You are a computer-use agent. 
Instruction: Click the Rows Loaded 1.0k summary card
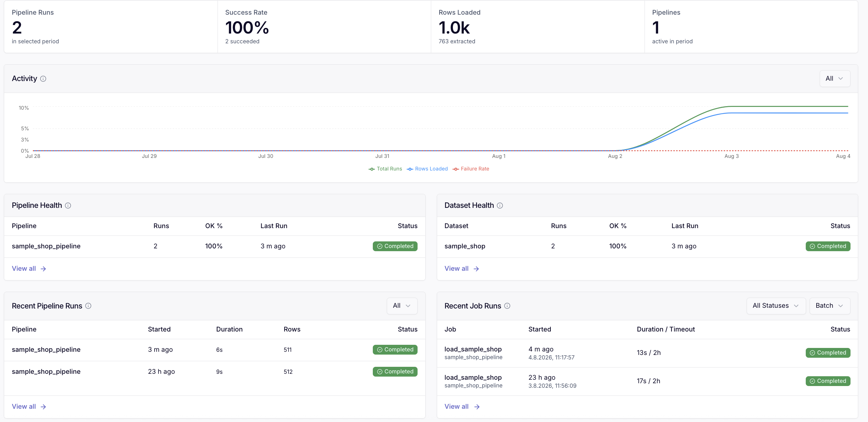[538, 27]
